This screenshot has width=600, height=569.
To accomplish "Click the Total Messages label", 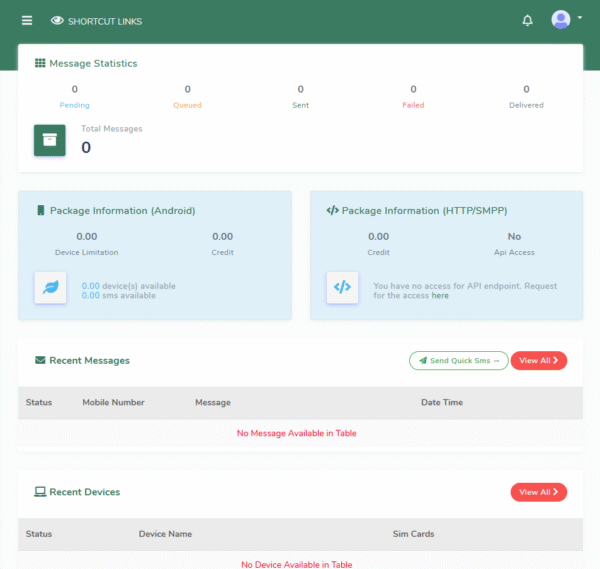I will pos(112,129).
